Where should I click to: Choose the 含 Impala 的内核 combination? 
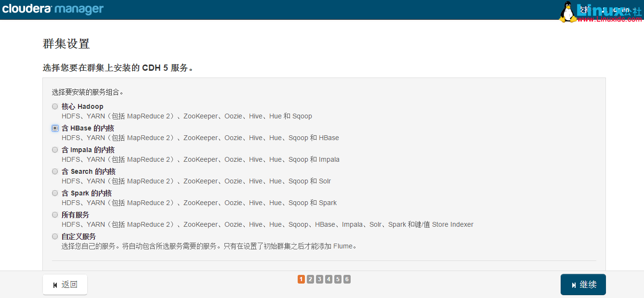54,150
